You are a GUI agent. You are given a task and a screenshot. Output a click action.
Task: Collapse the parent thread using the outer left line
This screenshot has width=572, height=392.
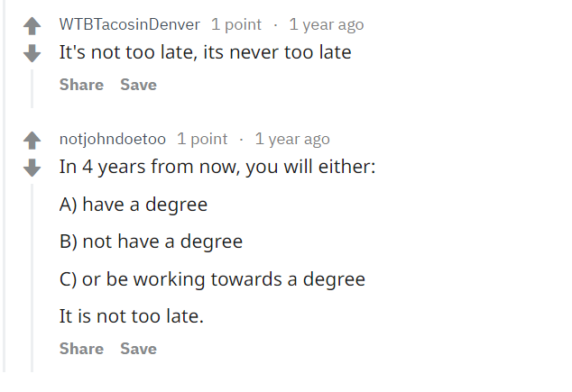coord(4,186)
